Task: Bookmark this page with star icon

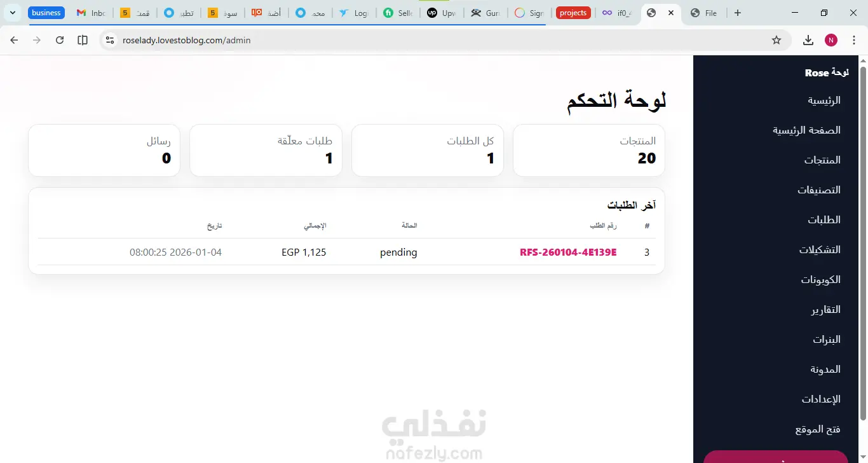Action: pos(776,40)
